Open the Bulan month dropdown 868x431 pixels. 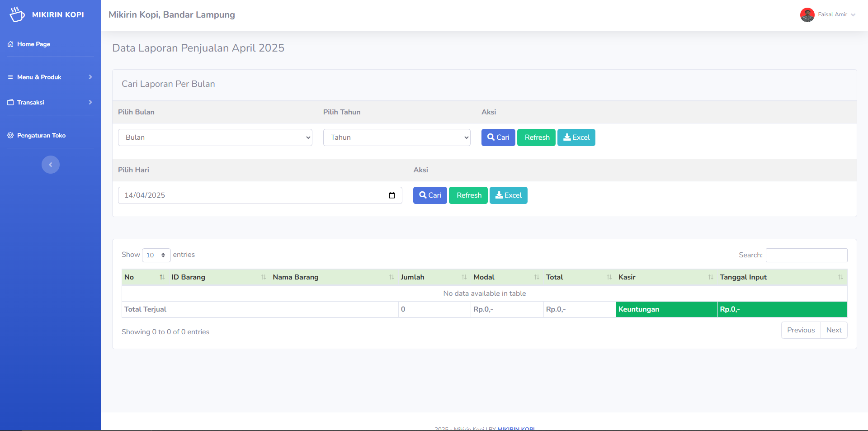point(215,137)
